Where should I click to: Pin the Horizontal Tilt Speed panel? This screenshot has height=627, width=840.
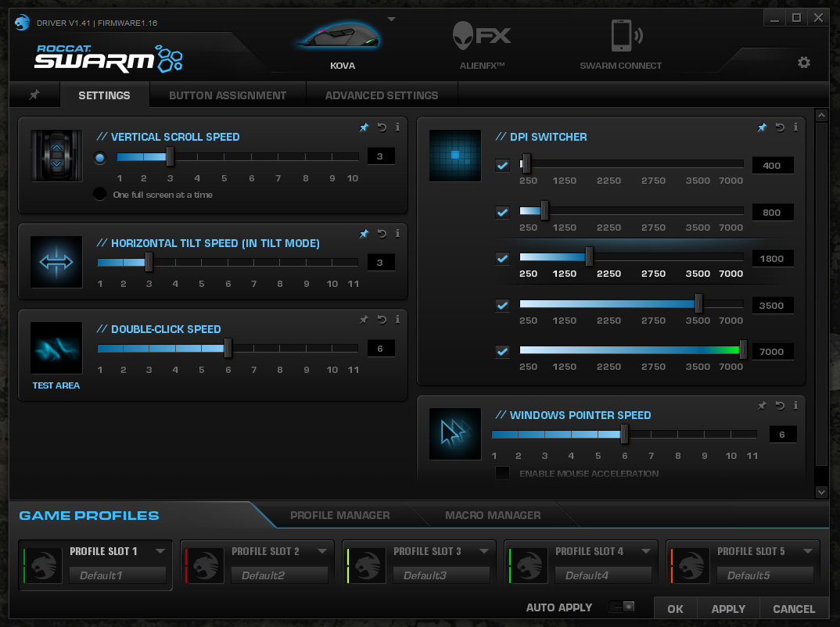[x=364, y=234]
